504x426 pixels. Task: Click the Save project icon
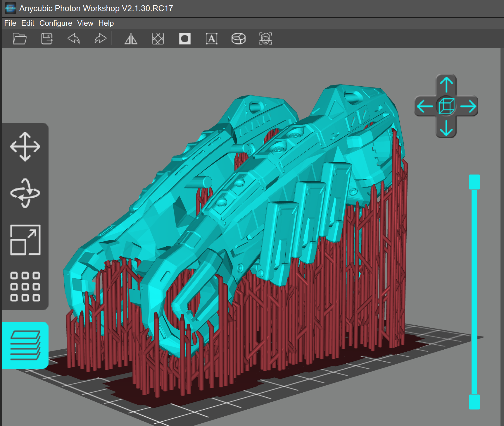tap(47, 39)
